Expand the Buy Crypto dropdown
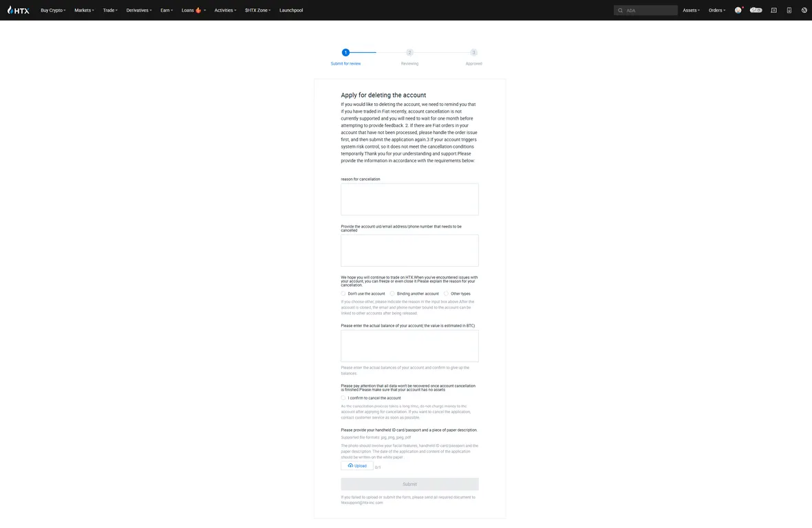The width and height of the screenshot is (812, 528). coord(53,10)
